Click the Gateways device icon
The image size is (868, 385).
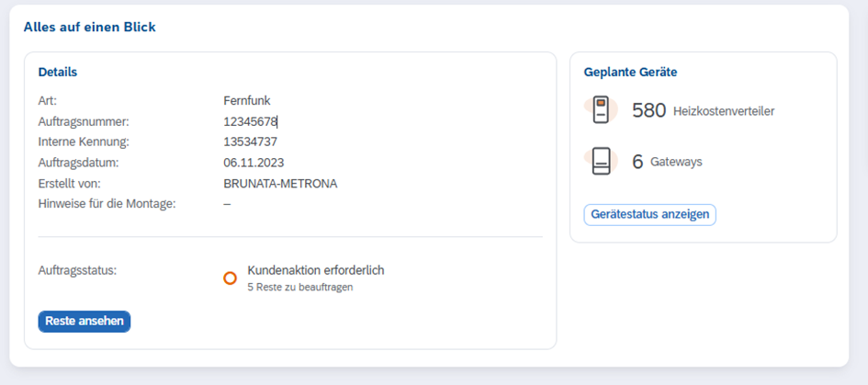601,162
